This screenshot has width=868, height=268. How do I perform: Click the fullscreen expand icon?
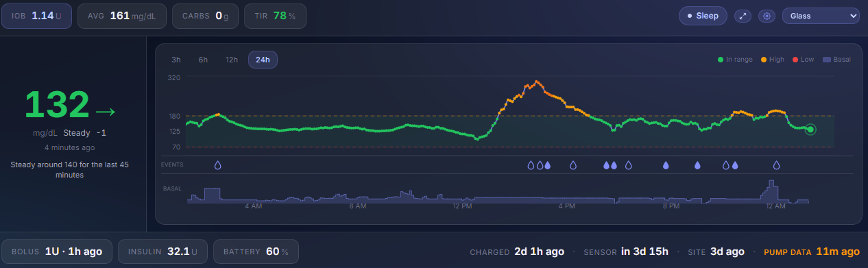pyautogui.click(x=743, y=16)
